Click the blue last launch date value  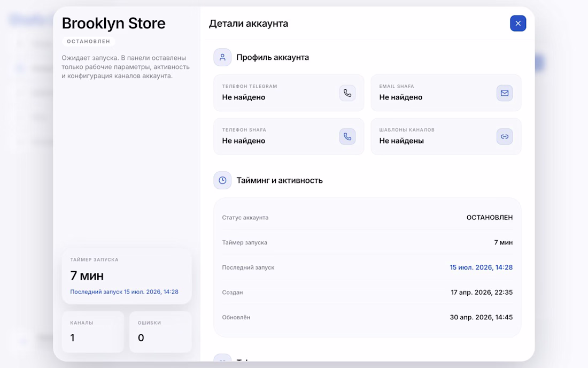coord(481,267)
